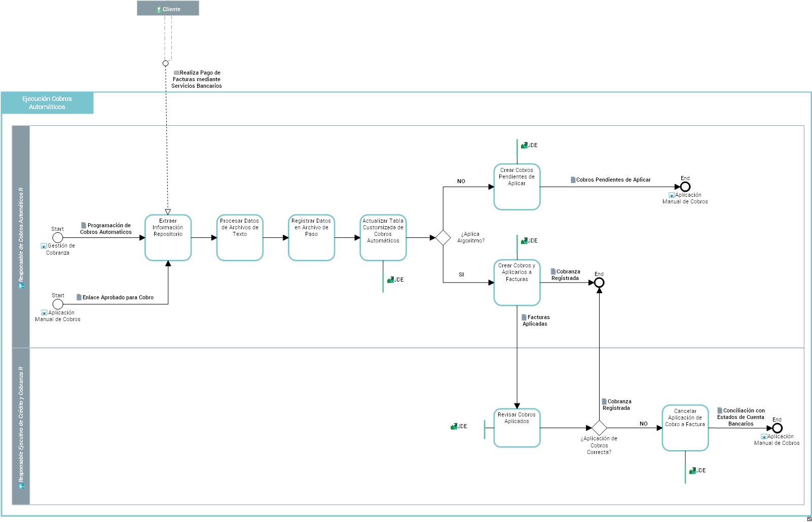Click the Facturas Aplicadas document icon
Image resolution: width=812 pixels, height=522 pixels.
524,317
